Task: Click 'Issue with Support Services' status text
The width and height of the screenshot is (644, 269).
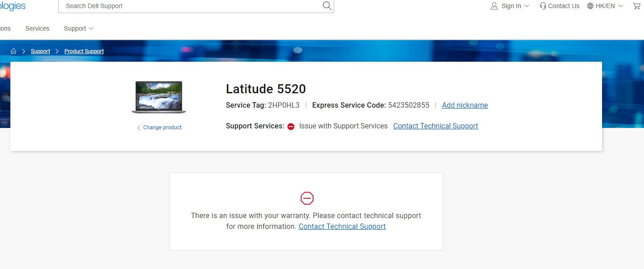Action: point(343,126)
